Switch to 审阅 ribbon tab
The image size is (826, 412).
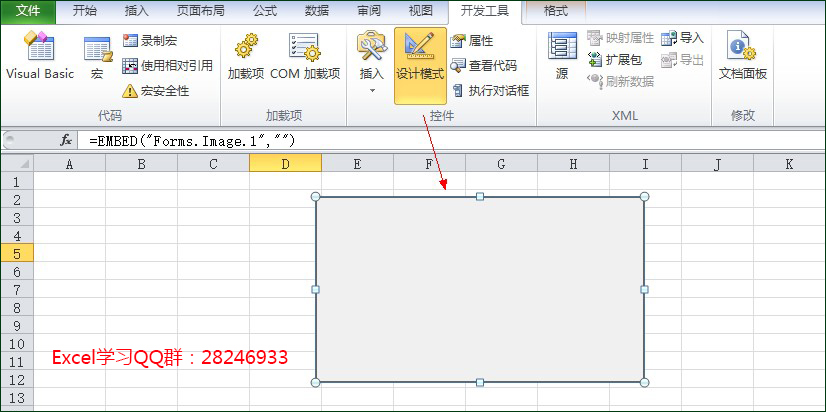[369, 12]
